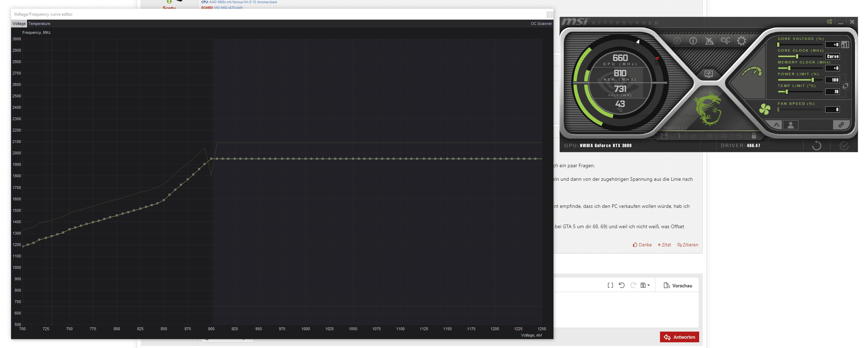Screen dimensions: 868x348
Task: Click the voltage bars icon next to Core Voltage
Action: tap(845, 45)
